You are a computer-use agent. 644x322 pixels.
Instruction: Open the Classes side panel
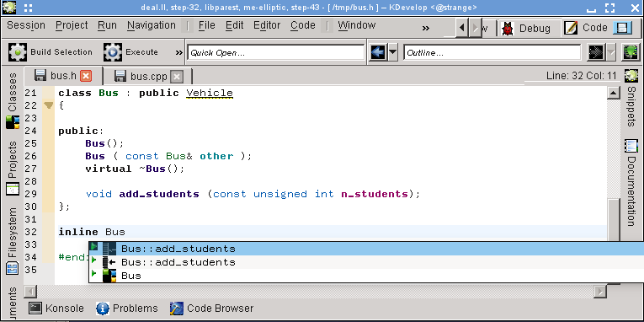pos(13,92)
